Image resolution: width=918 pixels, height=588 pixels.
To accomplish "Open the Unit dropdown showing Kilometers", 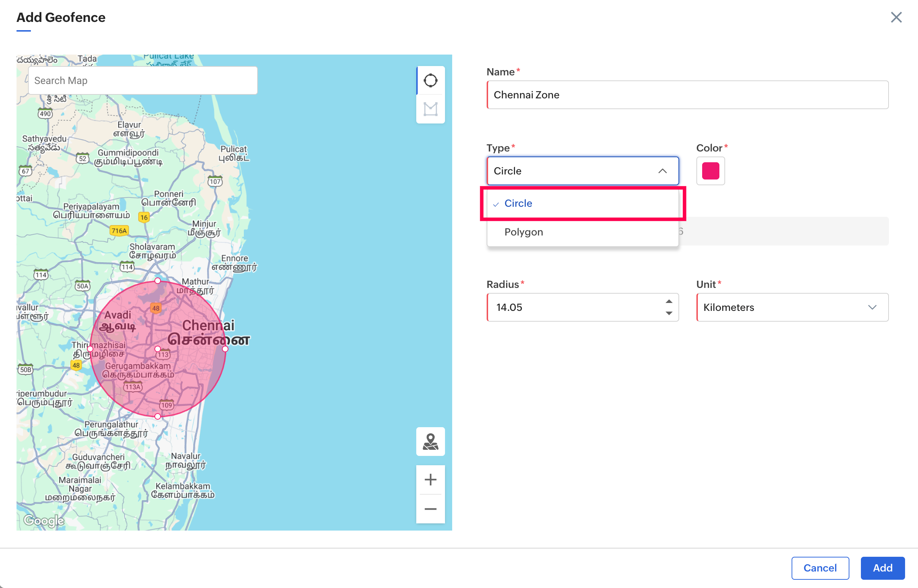I will click(x=792, y=307).
